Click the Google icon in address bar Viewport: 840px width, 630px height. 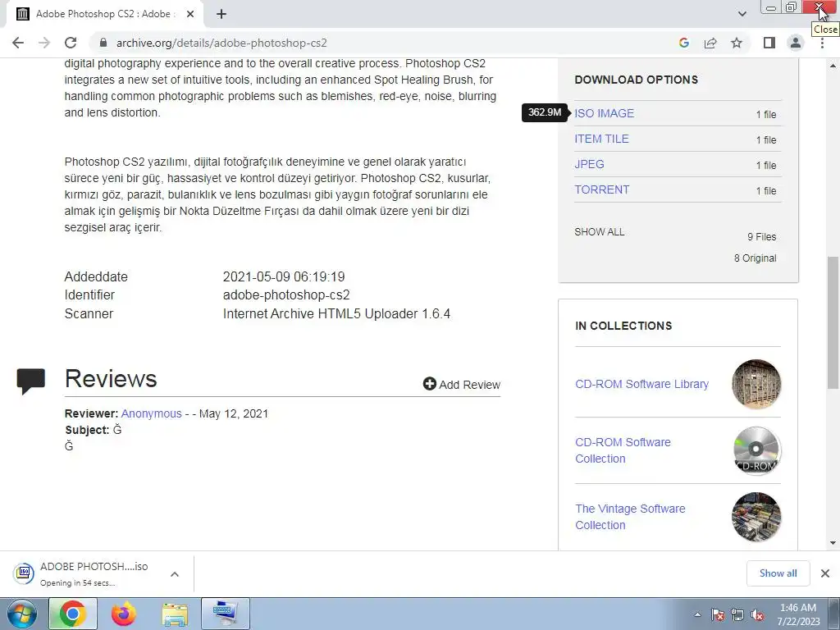click(683, 43)
